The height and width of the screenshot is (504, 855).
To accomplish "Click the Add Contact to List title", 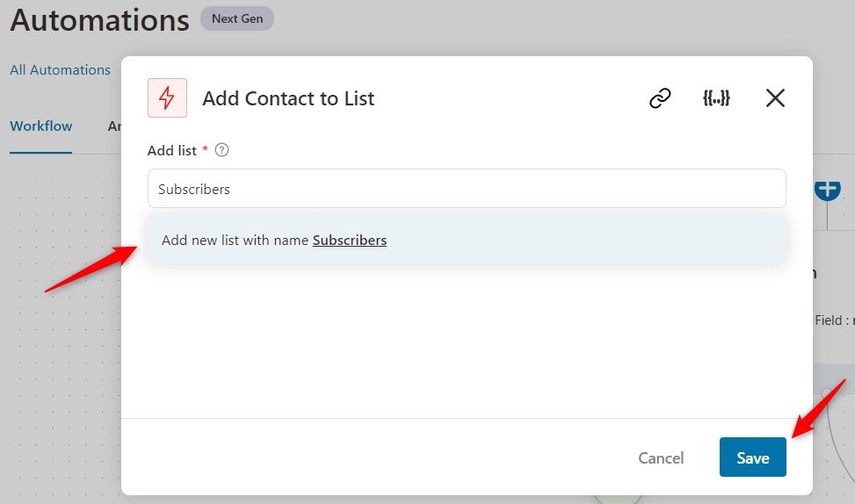I will (x=288, y=98).
